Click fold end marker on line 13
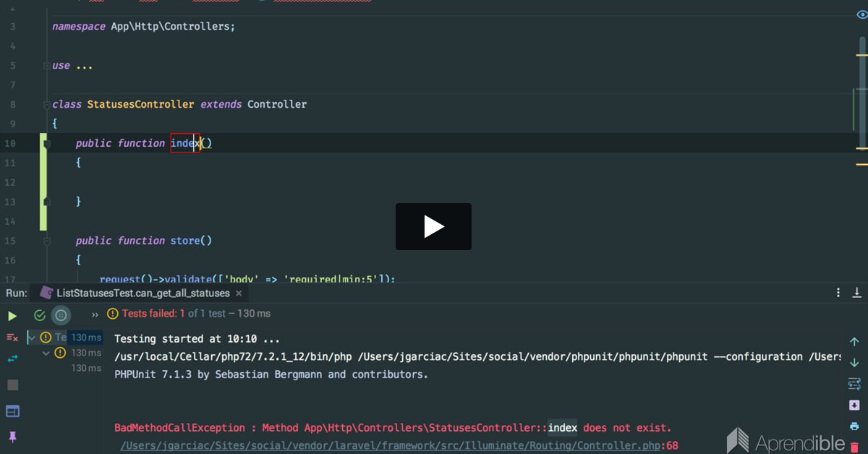Image resolution: width=868 pixels, height=454 pixels. (46, 201)
